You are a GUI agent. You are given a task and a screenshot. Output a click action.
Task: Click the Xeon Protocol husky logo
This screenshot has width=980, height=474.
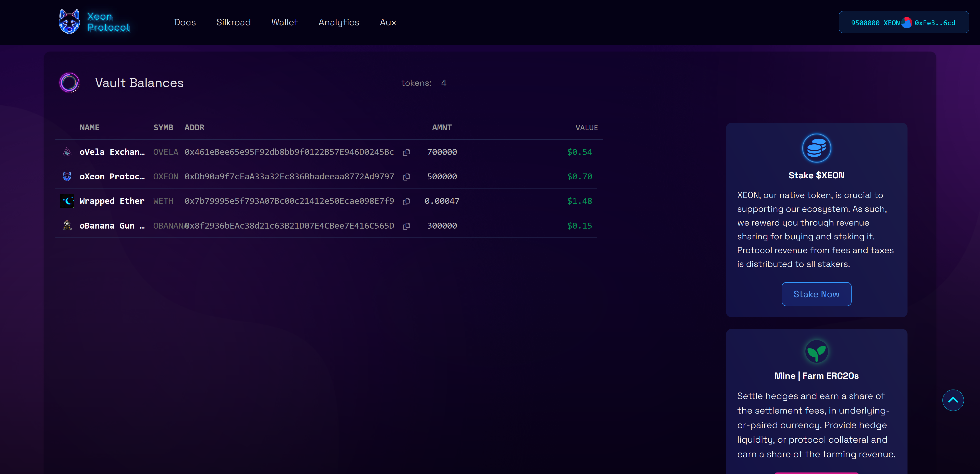click(69, 22)
